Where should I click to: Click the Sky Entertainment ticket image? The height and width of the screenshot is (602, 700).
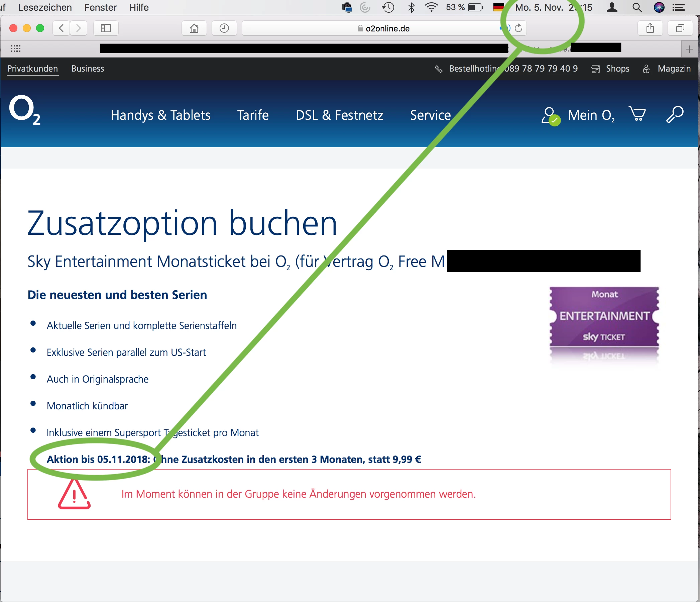(604, 317)
